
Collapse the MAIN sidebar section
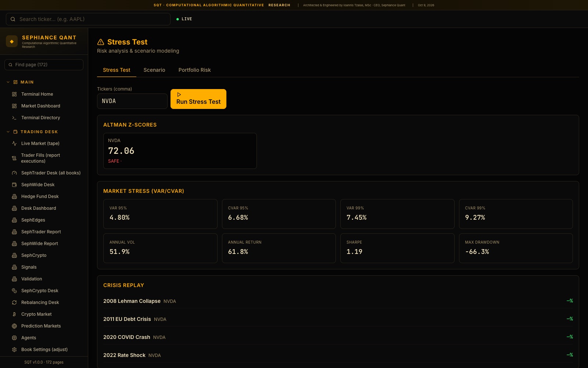8,82
